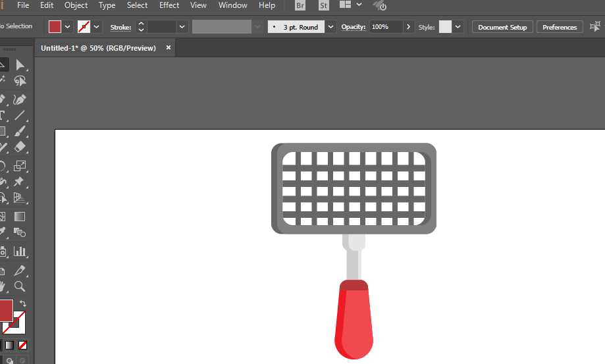Screen dimensions: 605x364
Task: Select the Gradient tool
Action: click(20, 217)
